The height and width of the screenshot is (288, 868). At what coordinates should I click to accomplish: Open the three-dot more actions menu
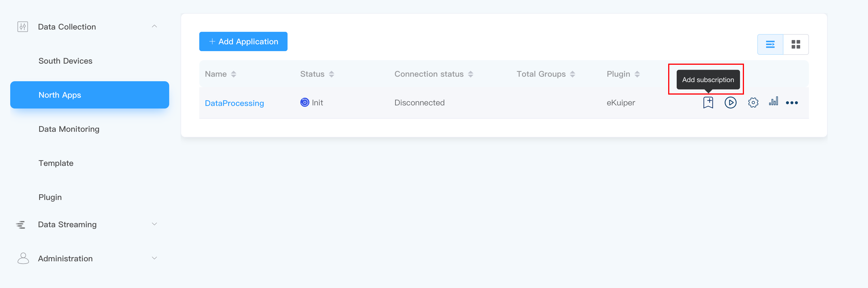click(x=792, y=103)
